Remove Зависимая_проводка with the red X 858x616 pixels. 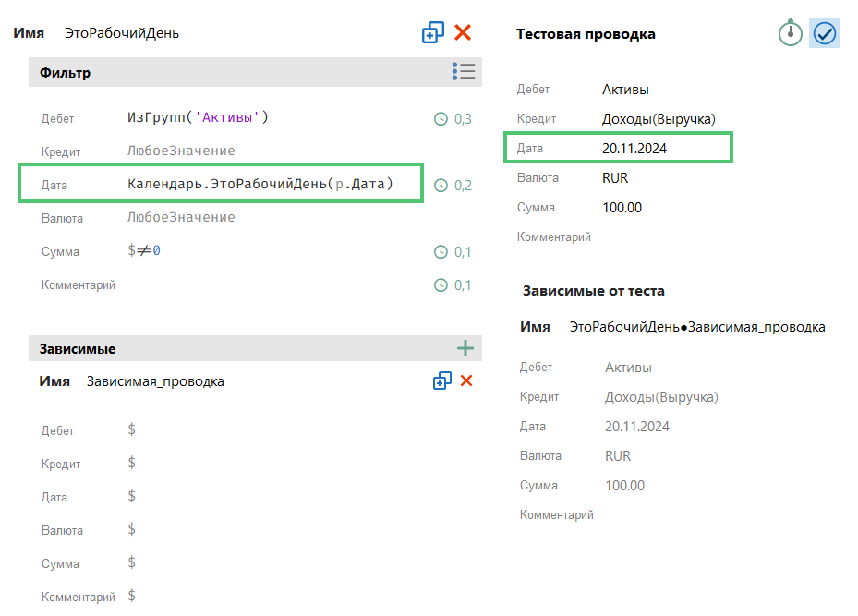(x=466, y=381)
